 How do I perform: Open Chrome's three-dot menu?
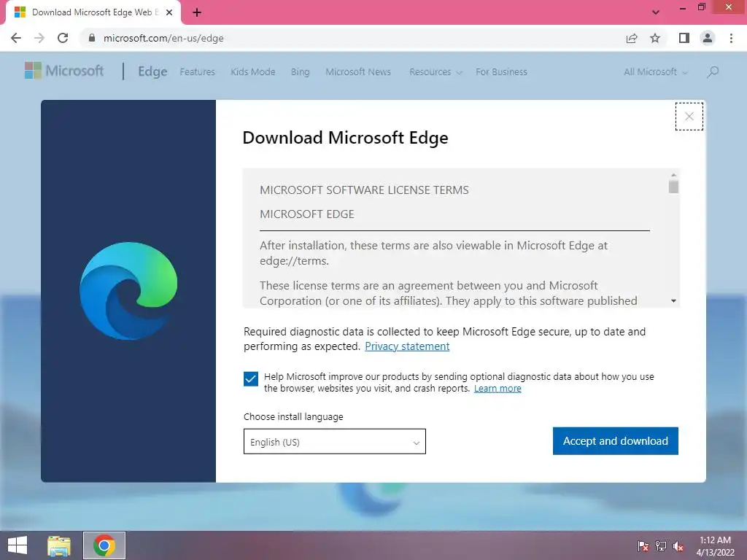pos(731,38)
